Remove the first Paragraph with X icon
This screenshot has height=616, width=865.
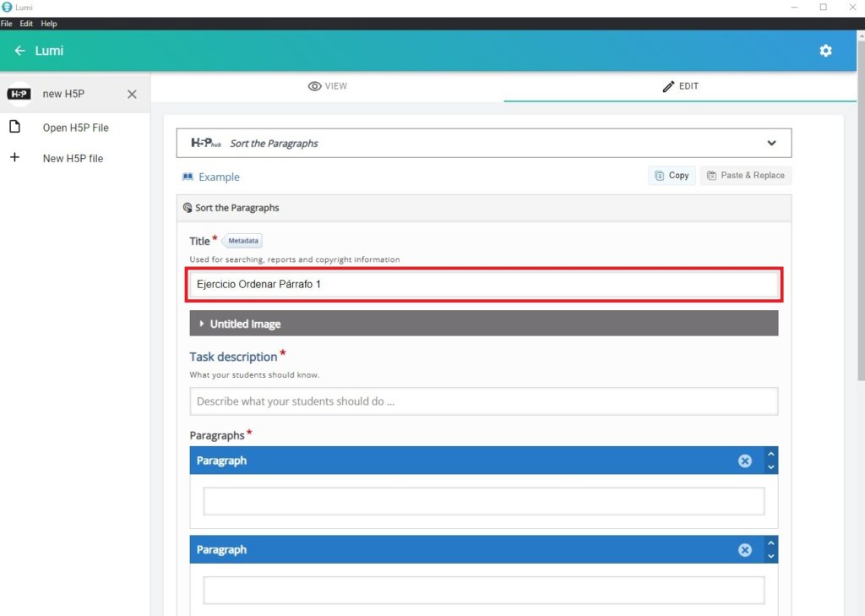pyautogui.click(x=745, y=461)
